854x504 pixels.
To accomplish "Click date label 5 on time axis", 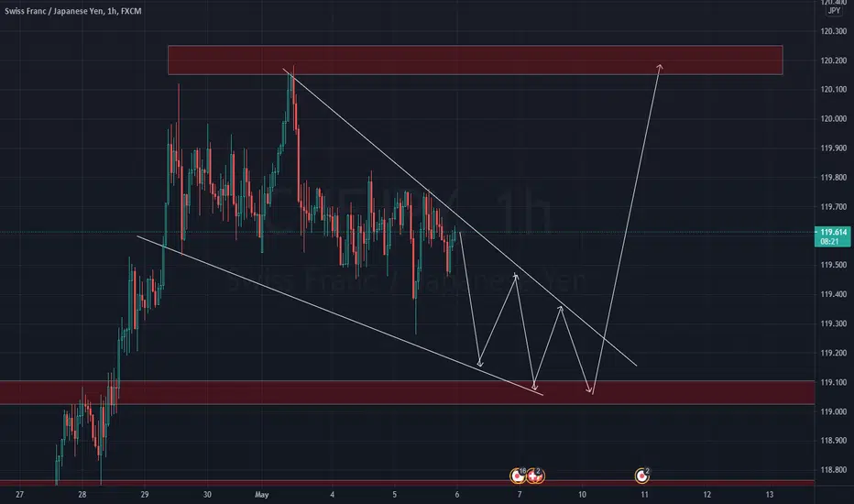I will pyautogui.click(x=394, y=495).
